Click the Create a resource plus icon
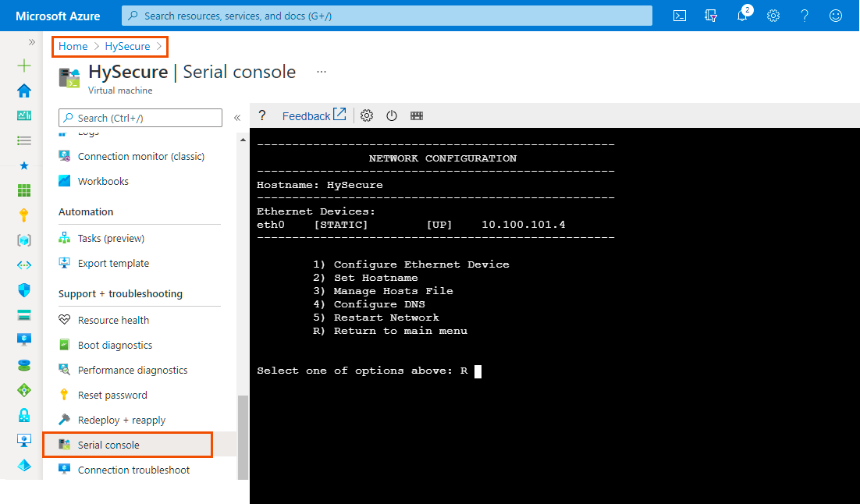 [x=24, y=66]
